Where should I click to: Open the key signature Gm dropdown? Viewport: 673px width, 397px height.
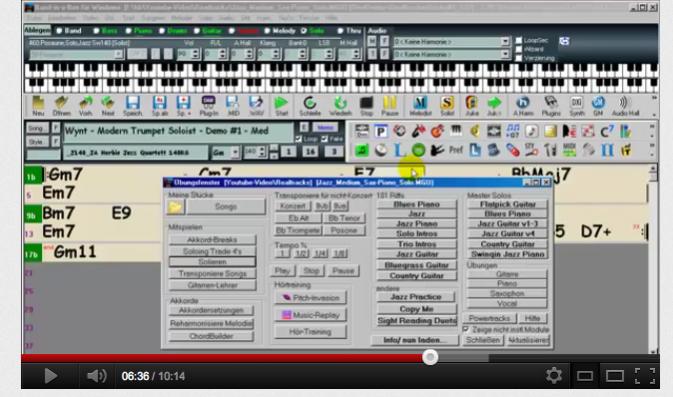[235, 152]
